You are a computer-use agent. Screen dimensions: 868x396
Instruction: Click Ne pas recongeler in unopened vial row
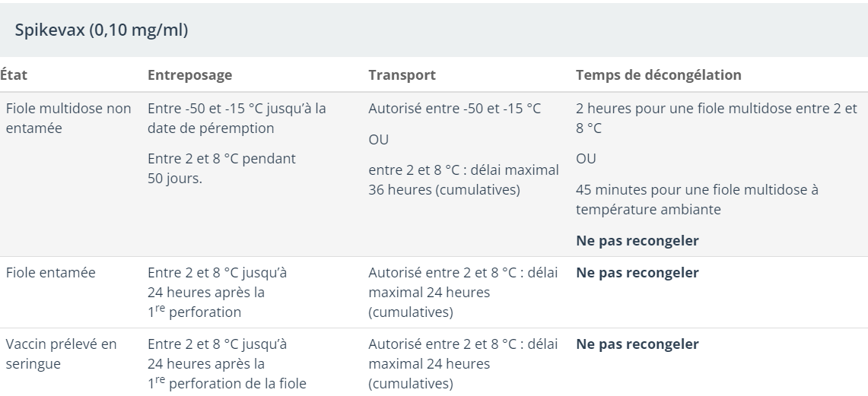click(637, 241)
